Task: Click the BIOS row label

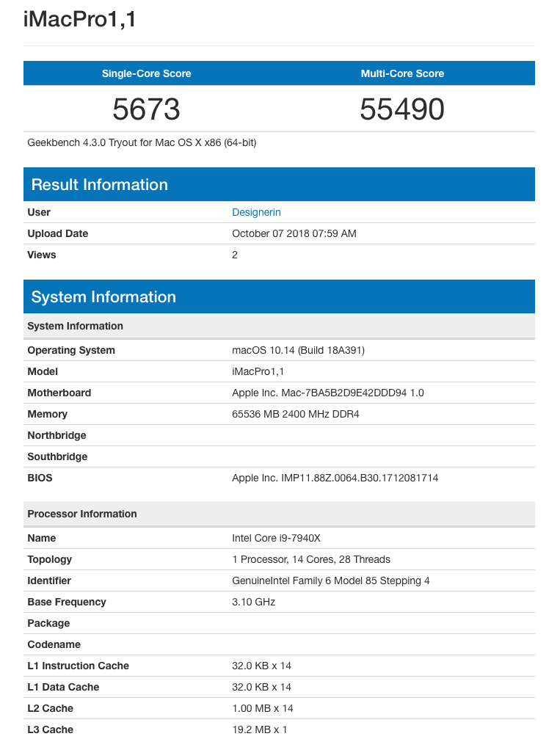Action: (x=40, y=478)
